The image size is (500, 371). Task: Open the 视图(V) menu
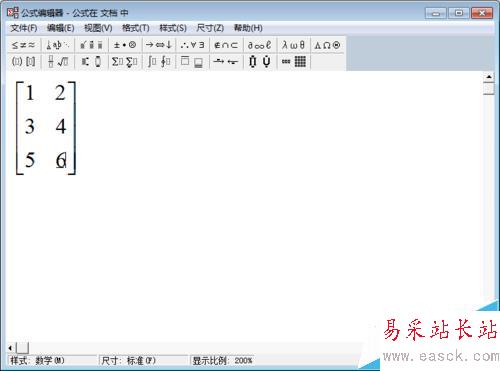tap(98, 28)
